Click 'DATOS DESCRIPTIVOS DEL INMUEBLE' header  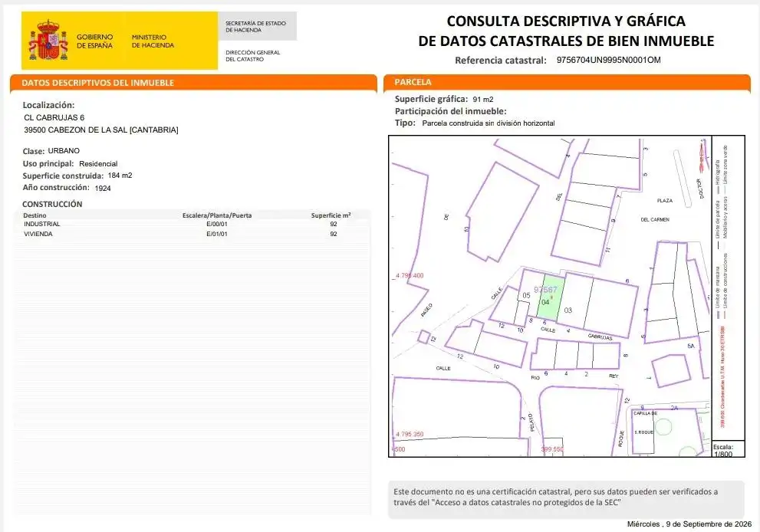(97, 83)
